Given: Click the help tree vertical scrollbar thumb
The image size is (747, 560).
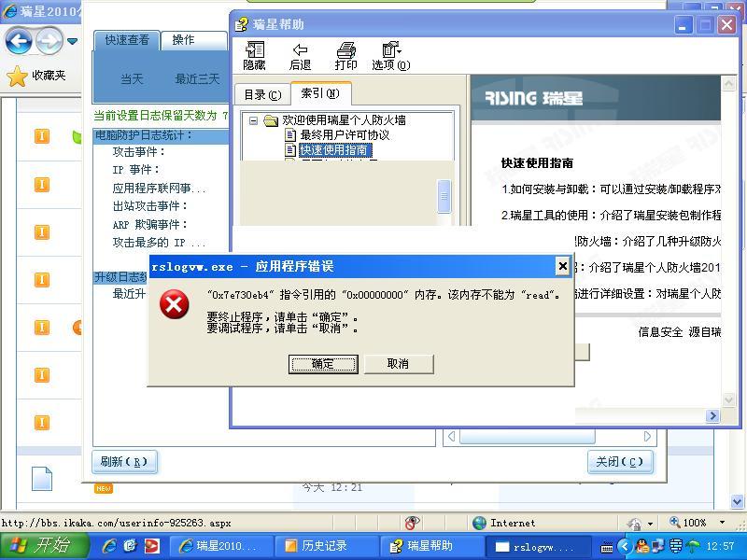Looking at the screenshot, I should (444, 196).
